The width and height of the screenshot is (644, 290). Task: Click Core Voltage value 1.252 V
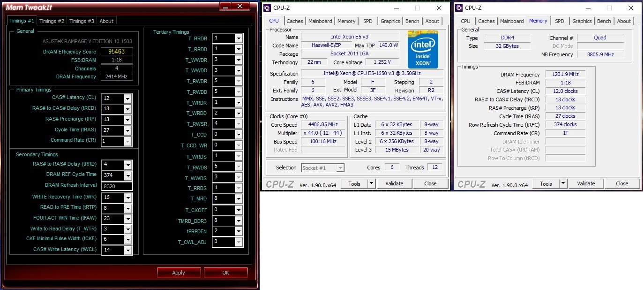(x=382, y=62)
